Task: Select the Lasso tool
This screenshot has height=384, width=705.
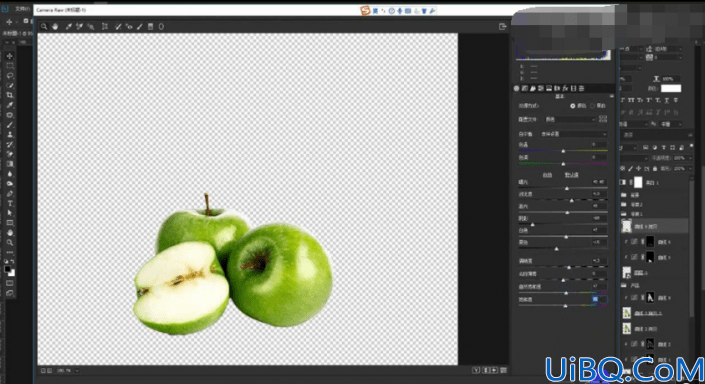Action: (9, 76)
